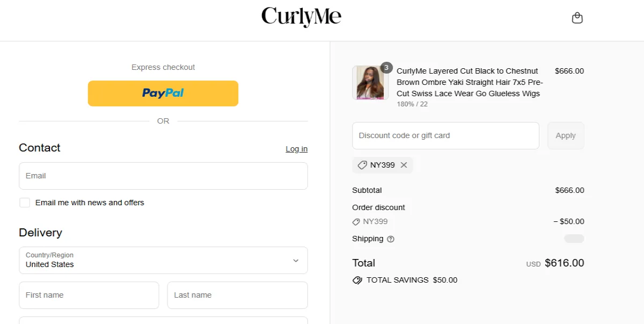The width and height of the screenshot is (644, 324).
Task: Open the Country/Region dropdown
Action: 163,261
